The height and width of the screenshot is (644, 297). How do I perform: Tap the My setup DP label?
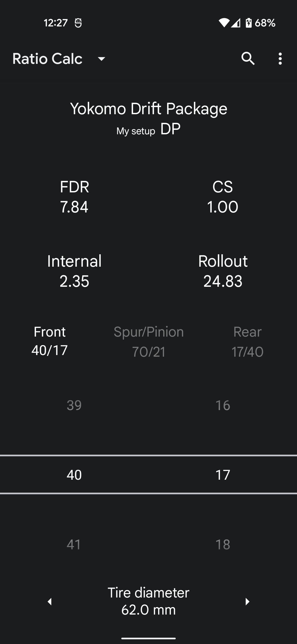tap(148, 129)
